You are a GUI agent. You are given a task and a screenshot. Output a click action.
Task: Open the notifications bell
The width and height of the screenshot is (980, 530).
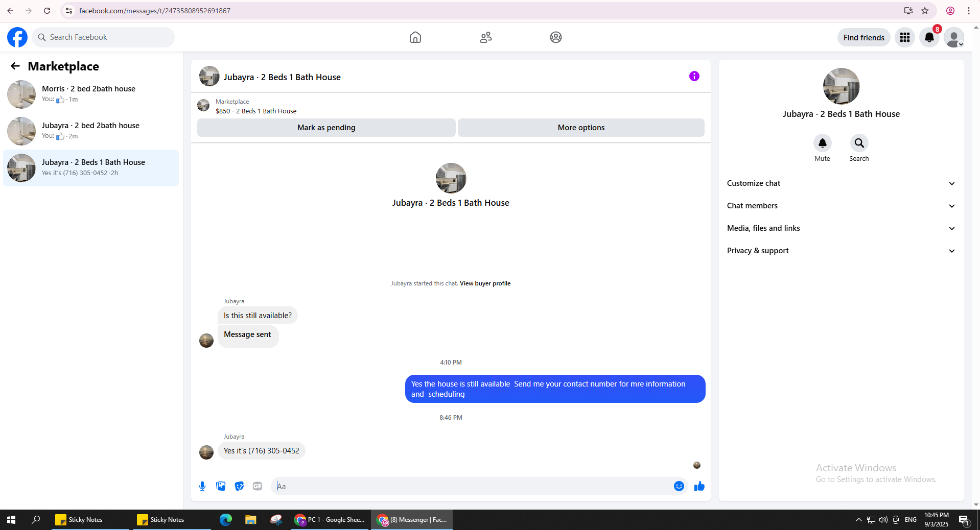pos(929,37)
